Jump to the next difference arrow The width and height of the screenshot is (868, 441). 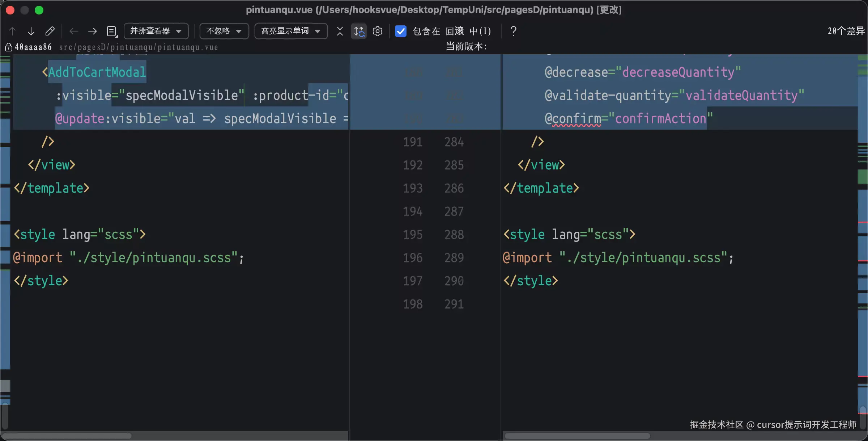point(31,31)
